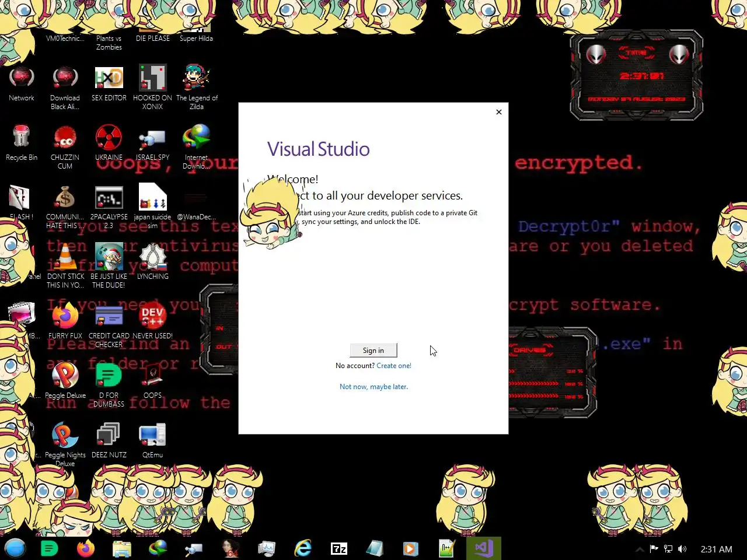Open green notes app in taskbar

(x=50, y=548)
